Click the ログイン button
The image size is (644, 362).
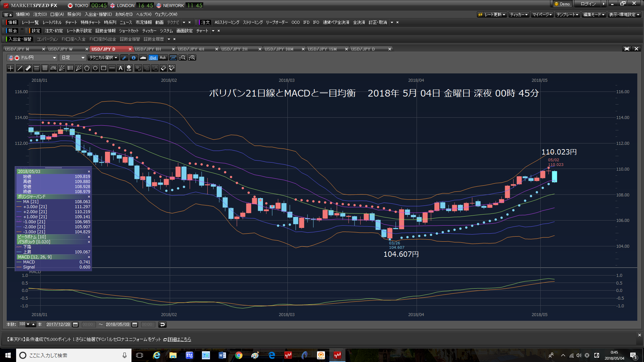pos(588,4)
